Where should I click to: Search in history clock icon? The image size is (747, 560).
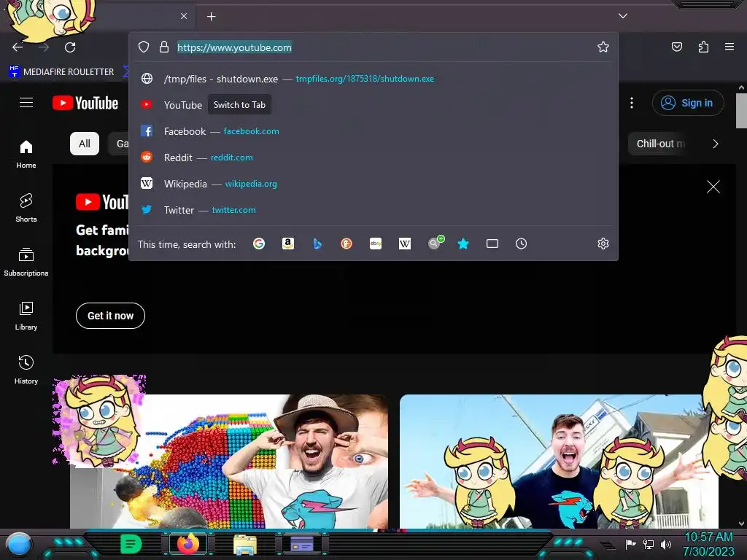click(521, 244)
